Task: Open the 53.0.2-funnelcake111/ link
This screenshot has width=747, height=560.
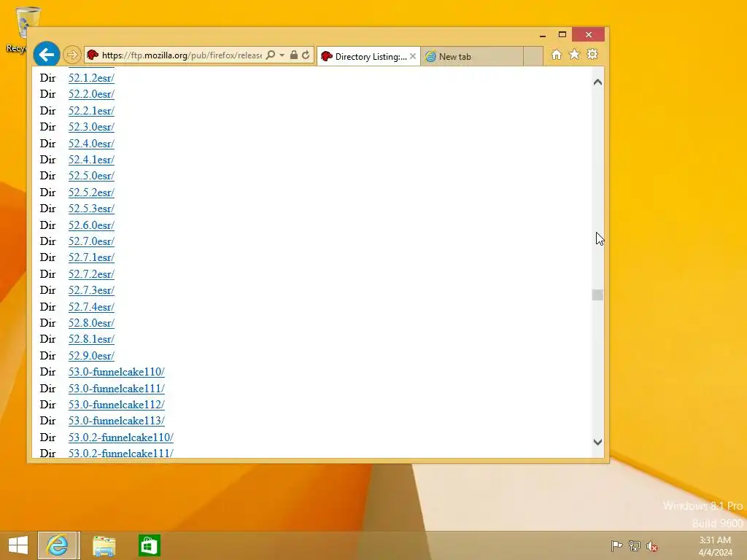Action: point(120,454)
